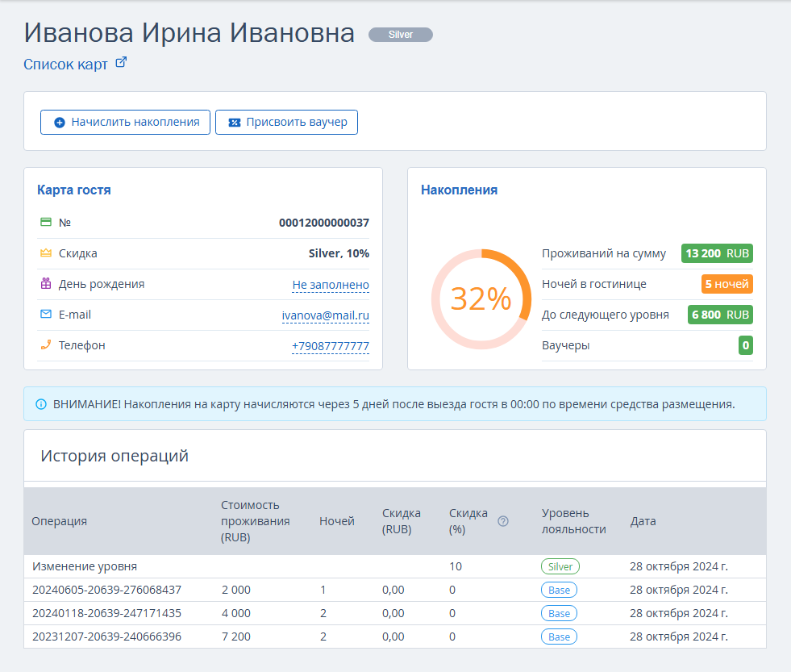The image size is (791, 672).
Task: Click the credit card icon next to №
Action: 46,222
